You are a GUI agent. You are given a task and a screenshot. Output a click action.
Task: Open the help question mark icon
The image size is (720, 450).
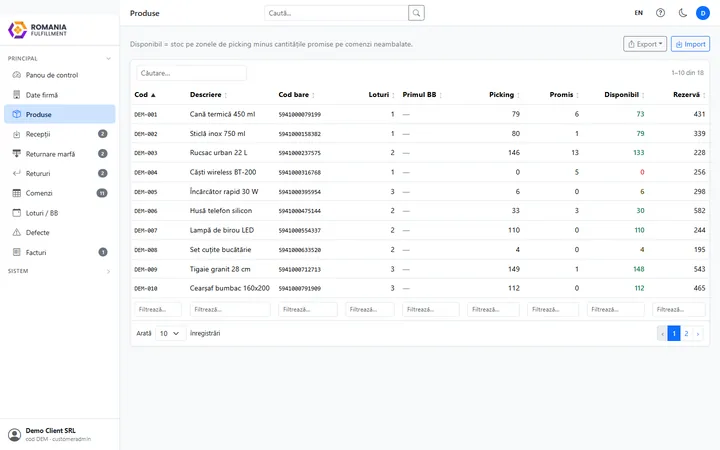click(x=660, y=13)
